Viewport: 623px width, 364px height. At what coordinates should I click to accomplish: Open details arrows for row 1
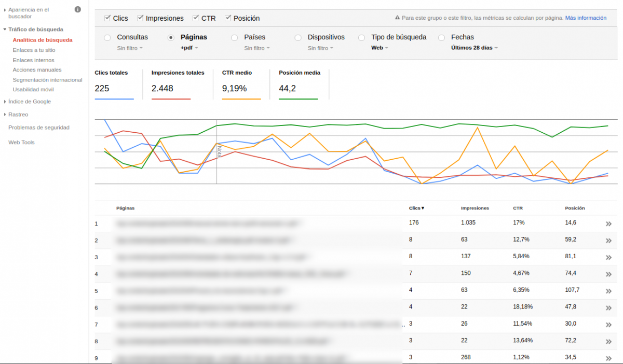[608, 224]
